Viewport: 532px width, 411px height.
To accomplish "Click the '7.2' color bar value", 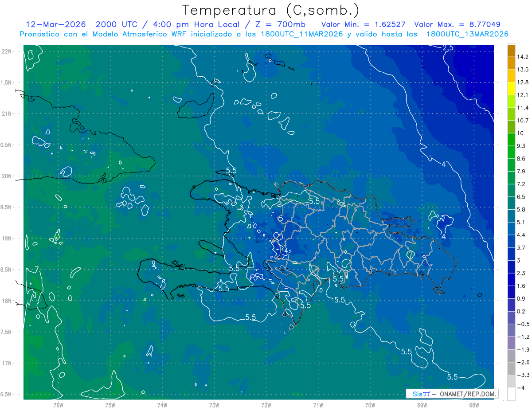I will click(x=521, y=184).
